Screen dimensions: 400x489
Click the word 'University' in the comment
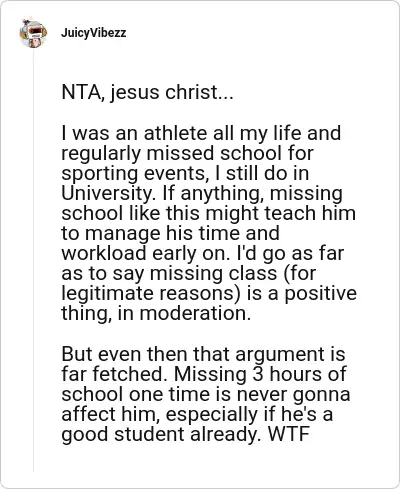(106, 193)
